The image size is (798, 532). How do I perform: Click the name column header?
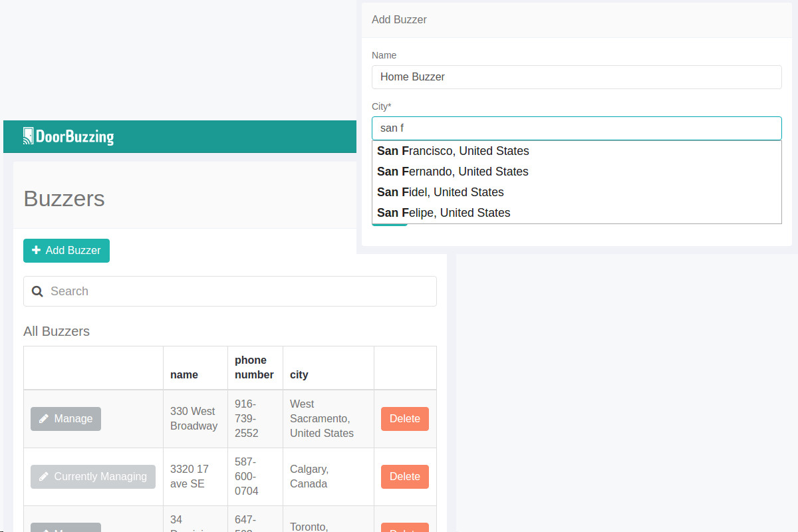(x=184, y=374)
